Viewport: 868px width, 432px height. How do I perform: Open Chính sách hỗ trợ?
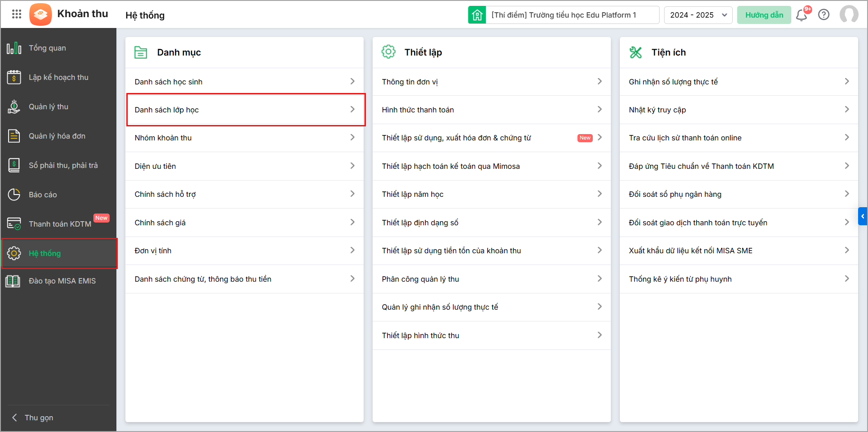(x=245, y=194)
